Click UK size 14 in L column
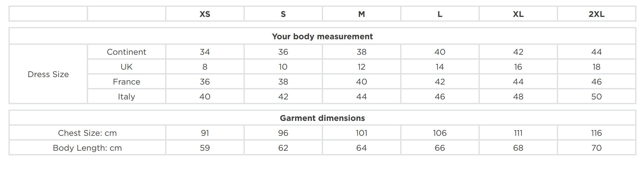Viewport: 644px width, 171px height. (x=440, y=67)
